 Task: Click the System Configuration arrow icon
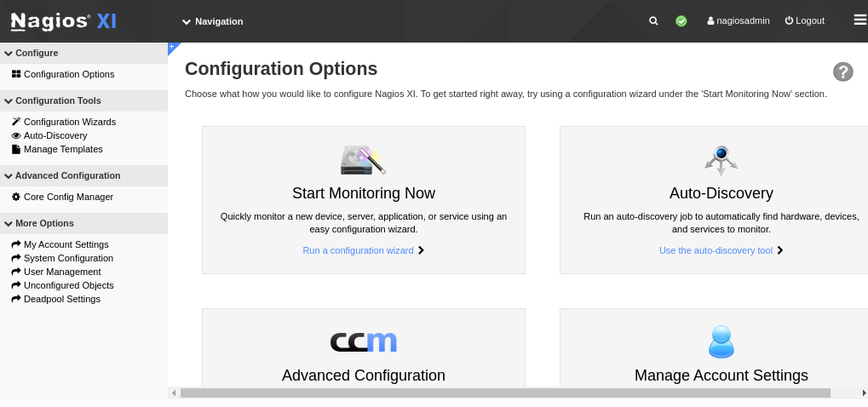[x=16, y=258]
